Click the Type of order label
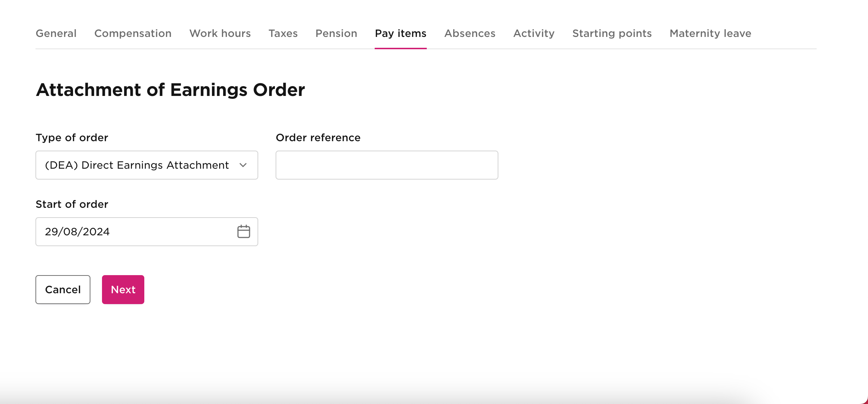Viewport: 868px width, 404px height. coord(72,138)
